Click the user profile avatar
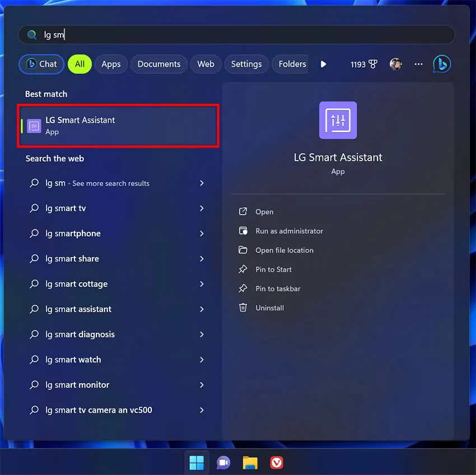This screenshot has height=475, width=476. click(395, 64)
